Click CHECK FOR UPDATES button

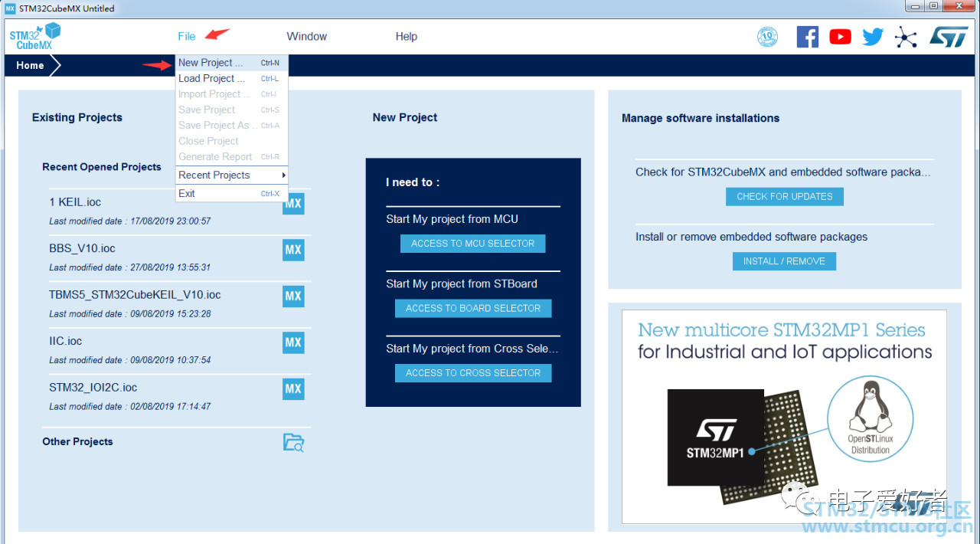pyautogui.click(x=785, y=196)
